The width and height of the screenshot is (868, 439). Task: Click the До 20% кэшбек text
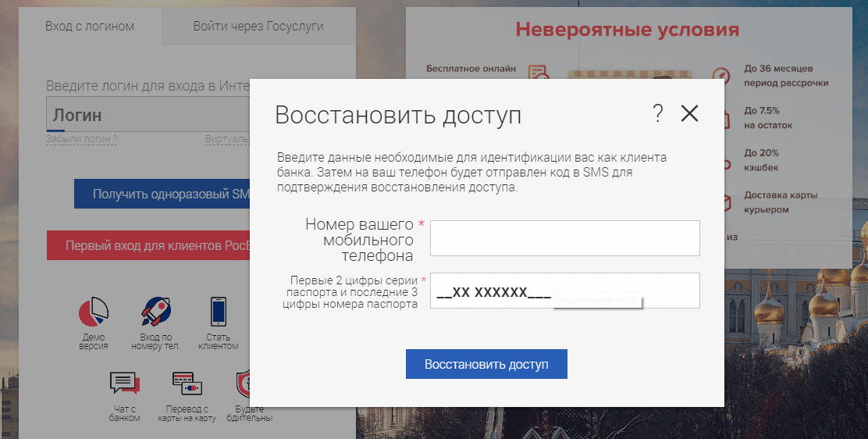click(x=762, y=160)
